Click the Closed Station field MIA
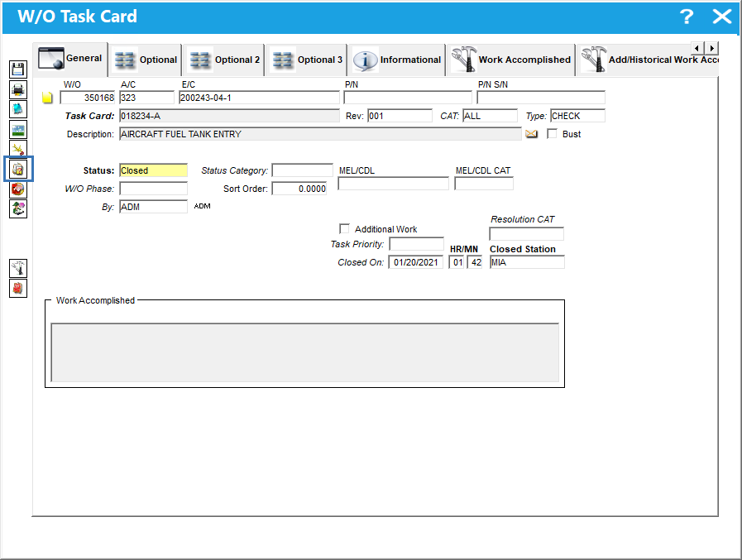 click(527, 262)
